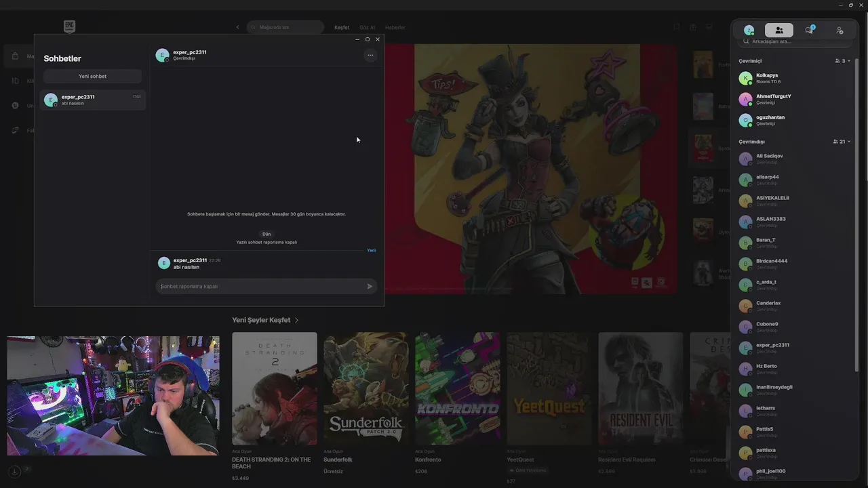Select Fortnite thumbnail in carousel list
This screenshot has width=868, height=488.
[x=703, y=64]
